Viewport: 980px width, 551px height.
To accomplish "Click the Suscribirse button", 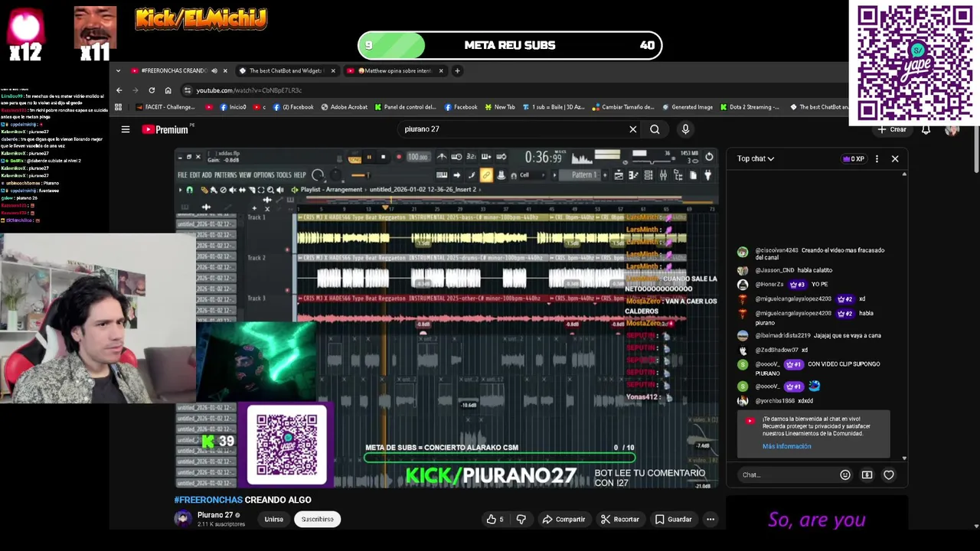I will pos(317,519).
